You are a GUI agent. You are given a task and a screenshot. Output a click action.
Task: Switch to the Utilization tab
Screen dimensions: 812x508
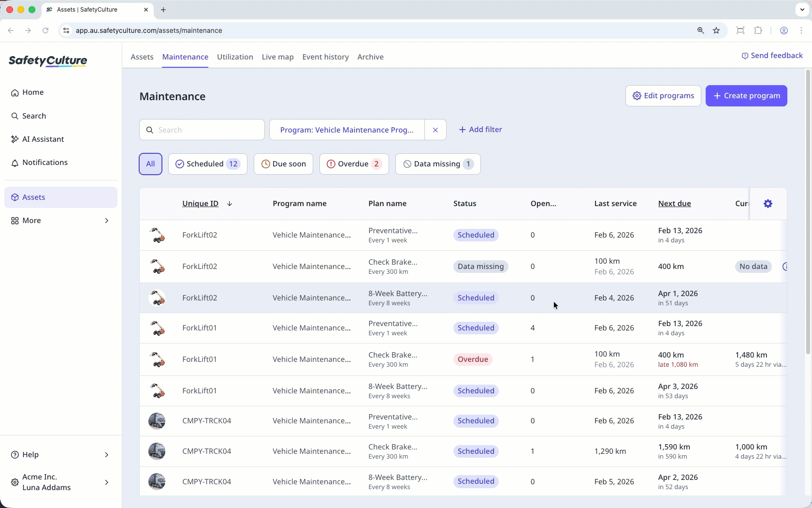tap(235, 57)
